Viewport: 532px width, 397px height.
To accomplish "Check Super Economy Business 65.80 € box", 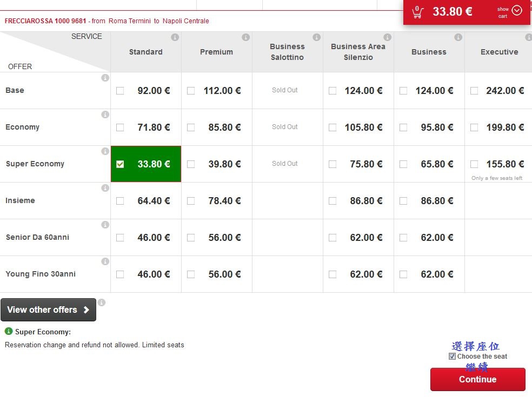I will point(403,164).
